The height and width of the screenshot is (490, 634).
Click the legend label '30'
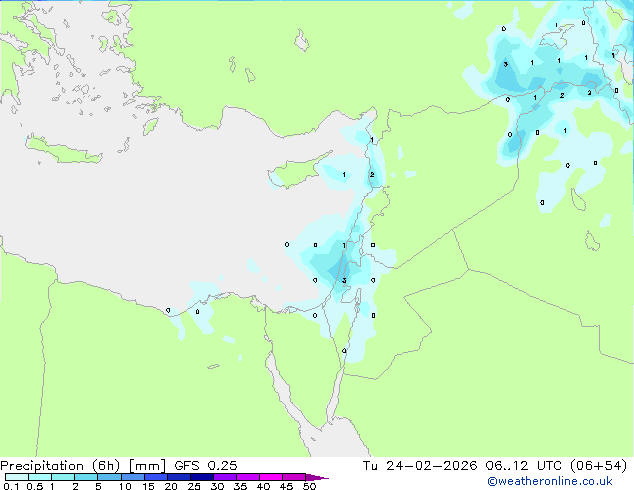[217, 486]
